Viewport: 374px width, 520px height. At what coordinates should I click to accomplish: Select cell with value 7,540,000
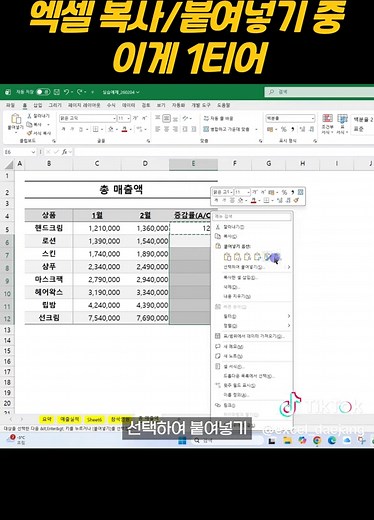click(97, 318)
